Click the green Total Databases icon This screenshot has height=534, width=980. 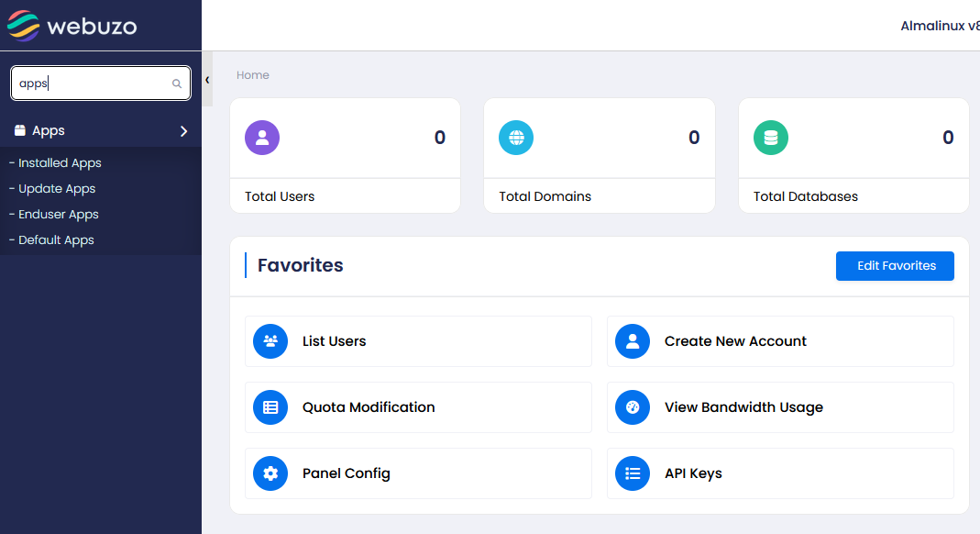click(771, 138)
